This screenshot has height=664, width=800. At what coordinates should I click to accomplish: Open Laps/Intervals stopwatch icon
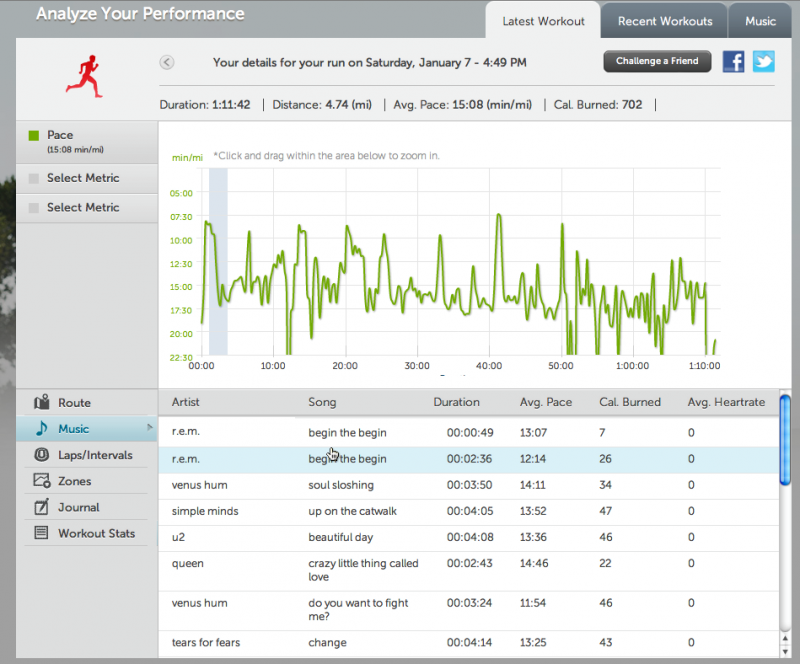click(41, 455)
